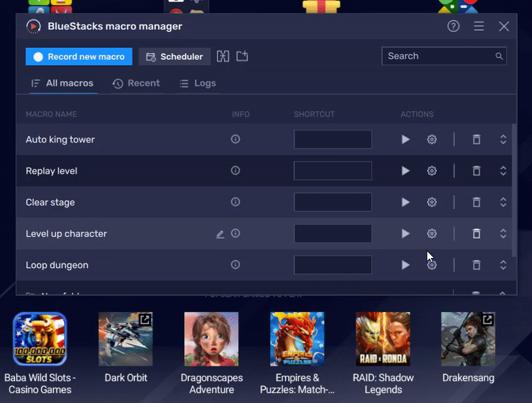Open the hamburger menu in title bar
532x403 pixels.
[x=478, y=27]
